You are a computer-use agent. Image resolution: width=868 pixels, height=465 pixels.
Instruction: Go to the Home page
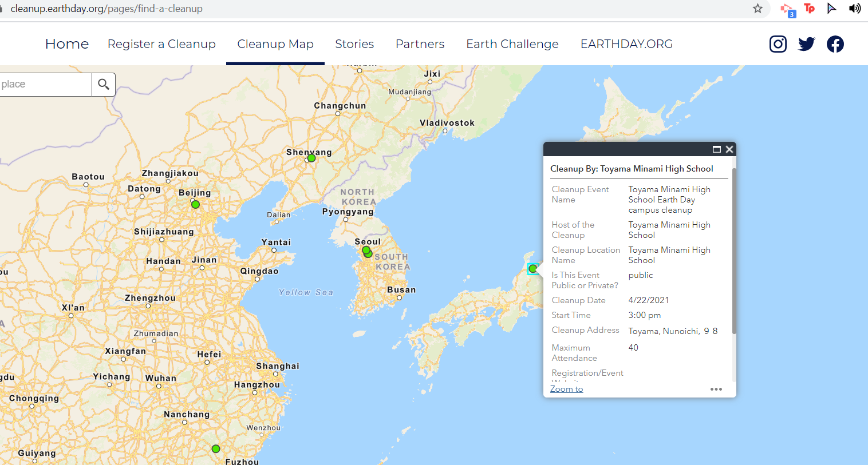click(x=67, y=44)
